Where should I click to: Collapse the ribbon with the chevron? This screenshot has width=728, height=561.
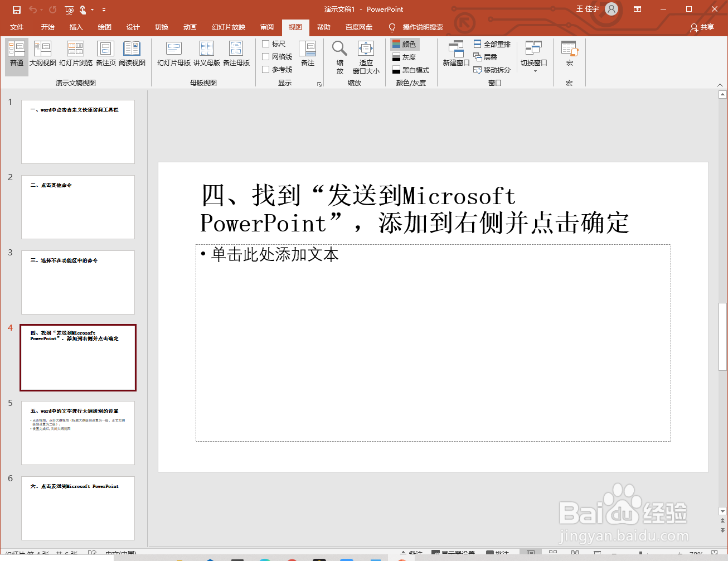pyautogui.click(x=720, y=85)
